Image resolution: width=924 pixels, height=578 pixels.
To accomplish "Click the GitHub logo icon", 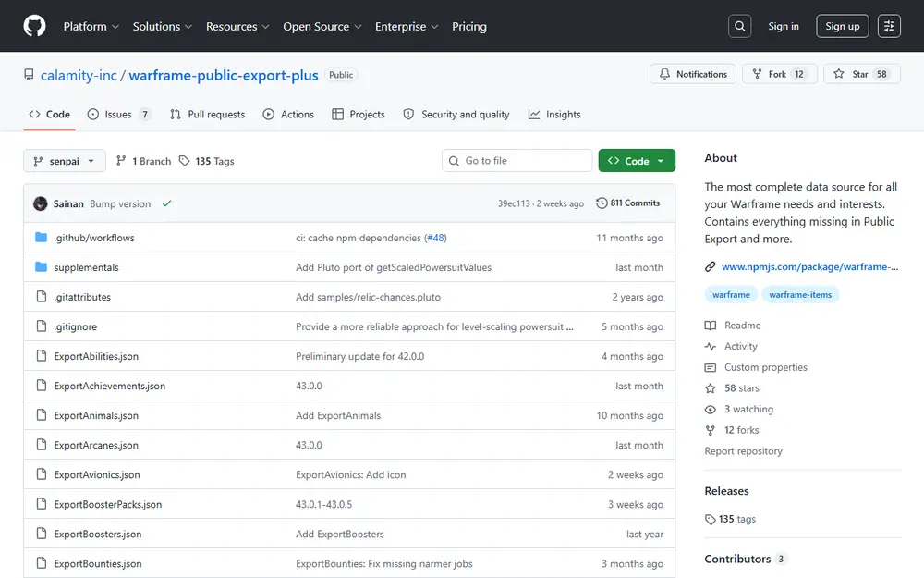I will tap(35, 26).
